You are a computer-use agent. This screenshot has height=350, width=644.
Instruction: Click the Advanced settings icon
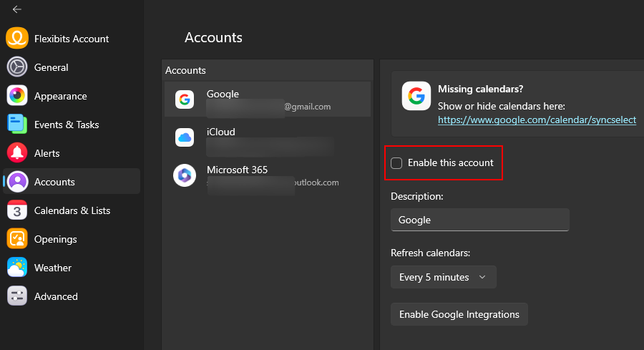pyautogui.click(x=17, y=296)
